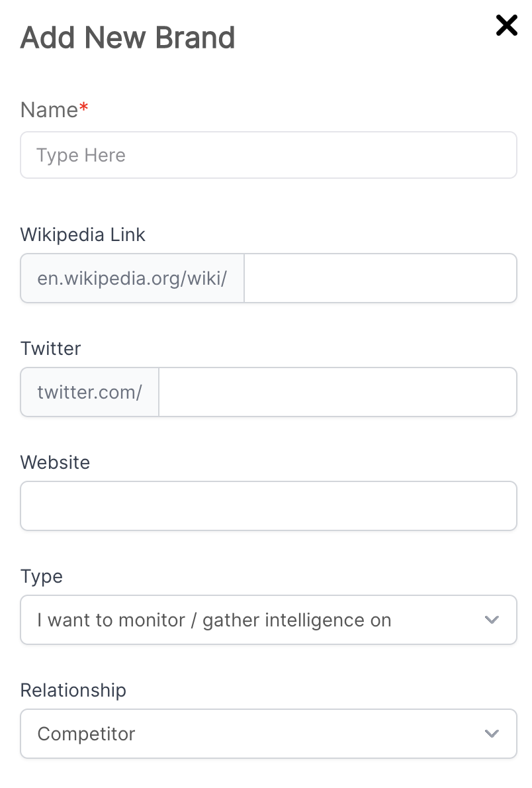Screen dimensions: 532x788
Task: Click the "Website" field label
Action: point(55,462)
